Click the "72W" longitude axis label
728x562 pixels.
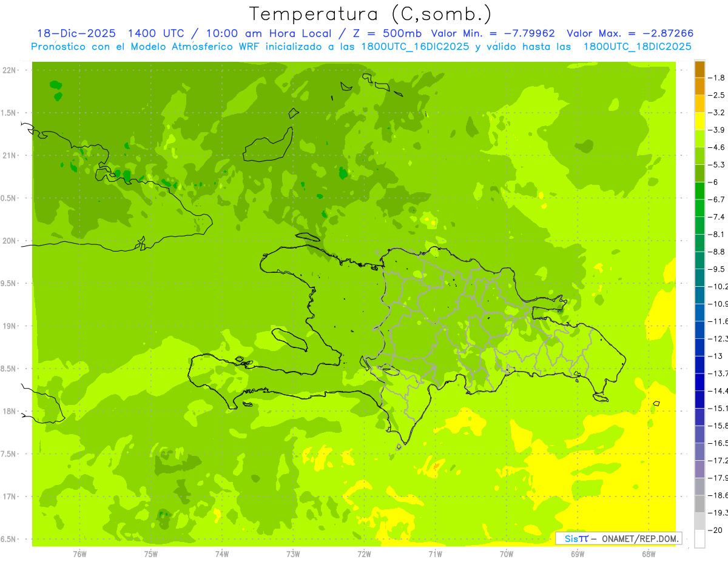click(x=364, y=554)
